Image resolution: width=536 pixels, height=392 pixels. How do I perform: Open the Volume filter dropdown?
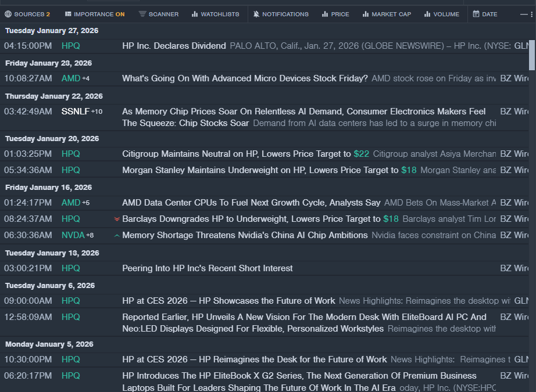[441, 14]
